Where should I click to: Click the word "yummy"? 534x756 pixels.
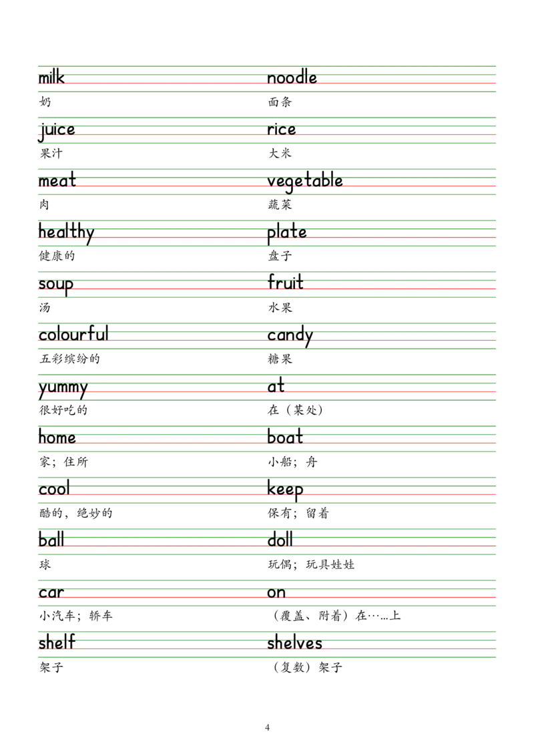[62, 387]
